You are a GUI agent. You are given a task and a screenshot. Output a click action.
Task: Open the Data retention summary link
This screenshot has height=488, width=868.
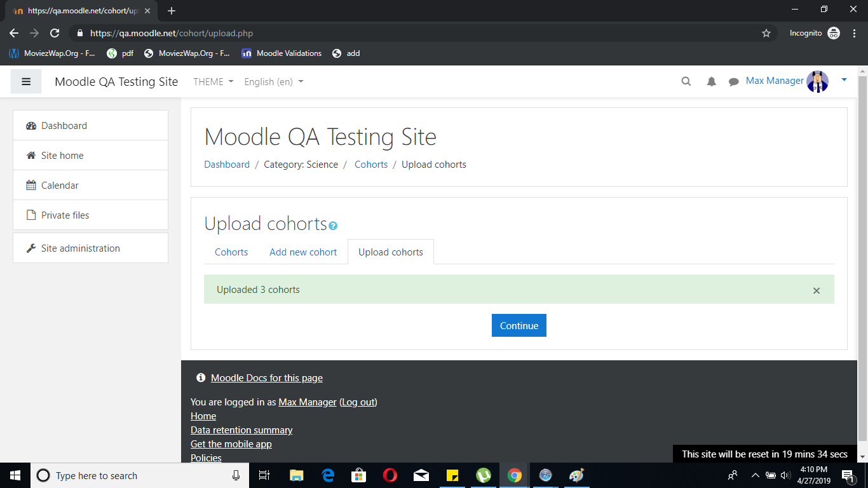coord(241,430)
